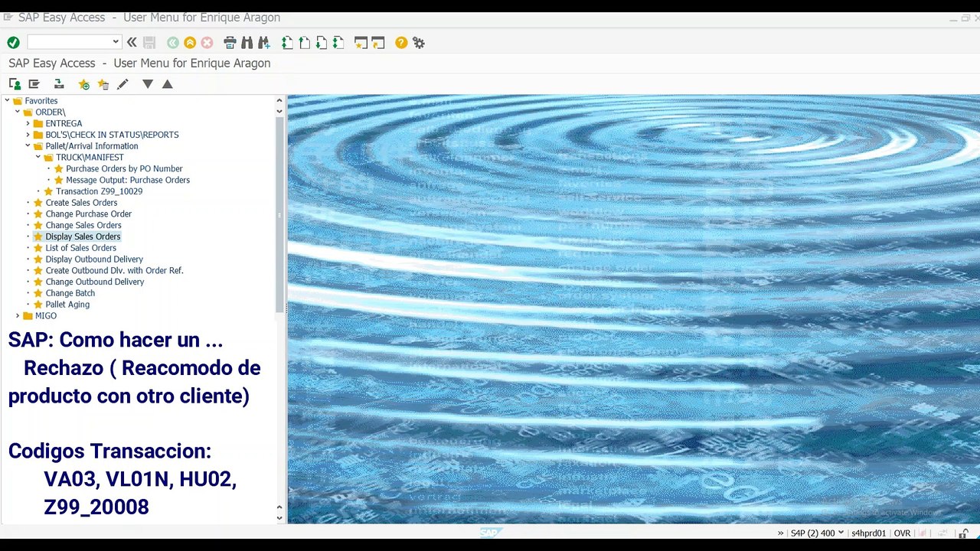Open SAP Business Workplace icon
The height and width of the screenshot is (551, 980).
click(58, 84)
